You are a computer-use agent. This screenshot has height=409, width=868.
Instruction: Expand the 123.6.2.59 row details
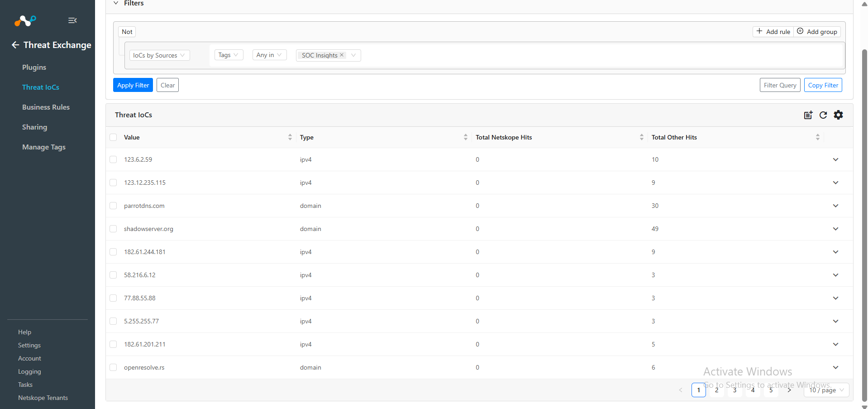click(x=835, y=159)
